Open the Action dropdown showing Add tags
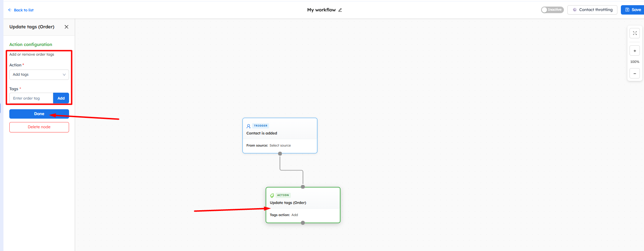The image size is (644, 251). point(39,75)
